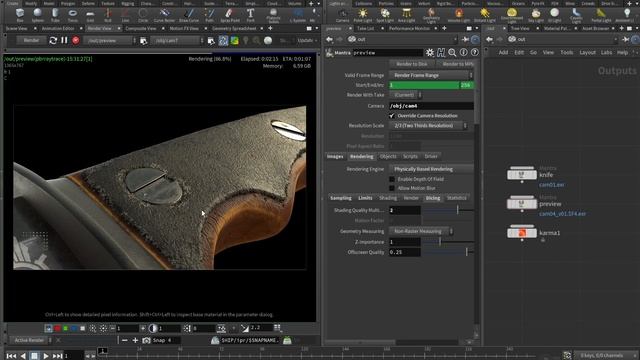
Task: Select the Null shelf tool
Action: pos(108,15)
